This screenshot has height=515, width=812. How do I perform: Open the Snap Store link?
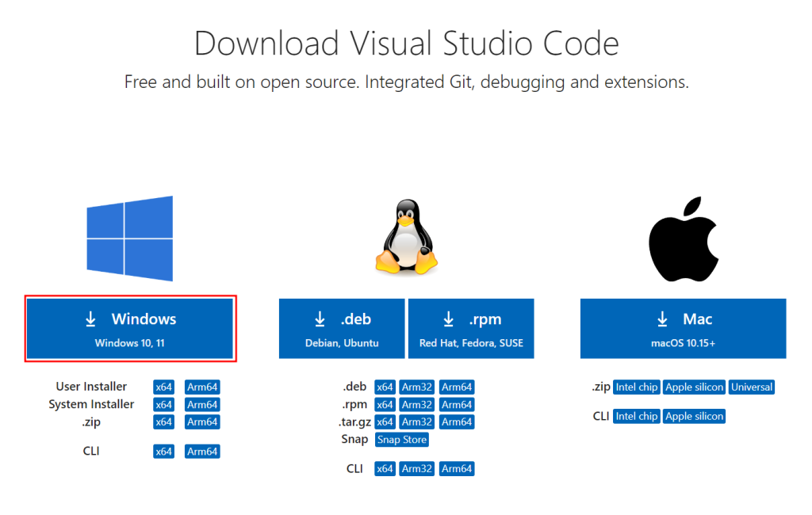[402, 440]
